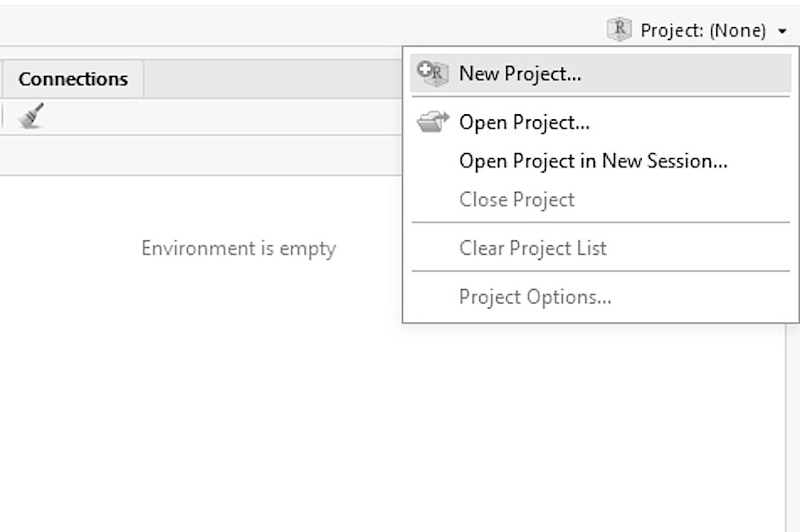Collapse the Project: (None) dropdown label
800x532 pixels.
pyautogui.click(x=703, y=31)
